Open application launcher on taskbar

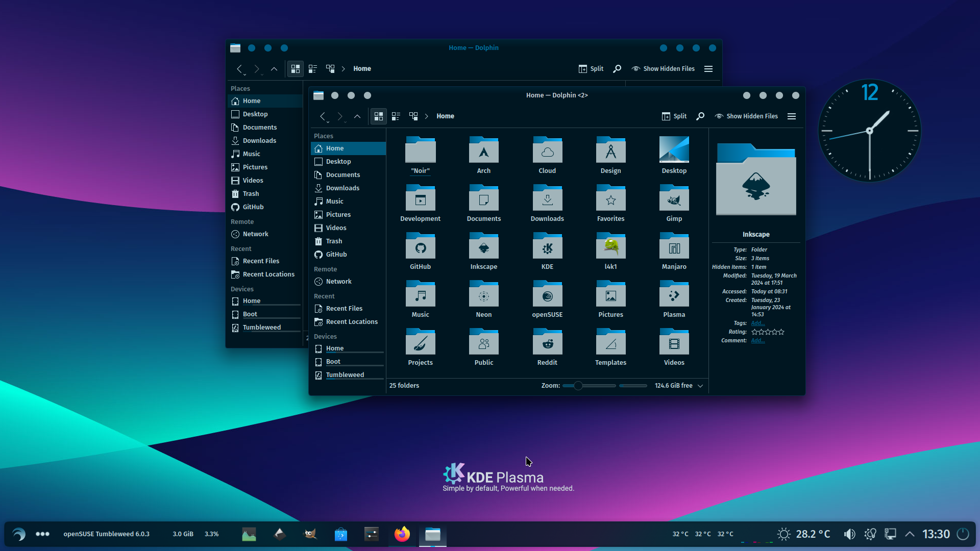click(x=19, y=534)
